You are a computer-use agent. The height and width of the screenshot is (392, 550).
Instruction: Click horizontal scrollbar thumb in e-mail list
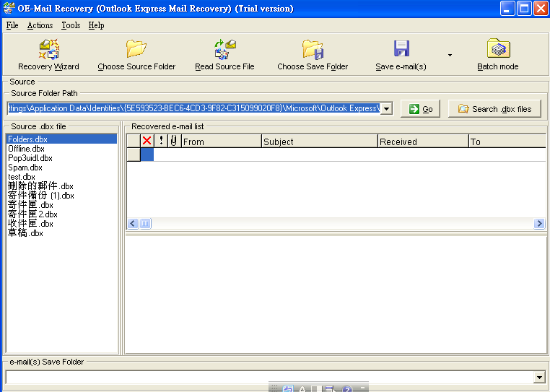[145, 223]
